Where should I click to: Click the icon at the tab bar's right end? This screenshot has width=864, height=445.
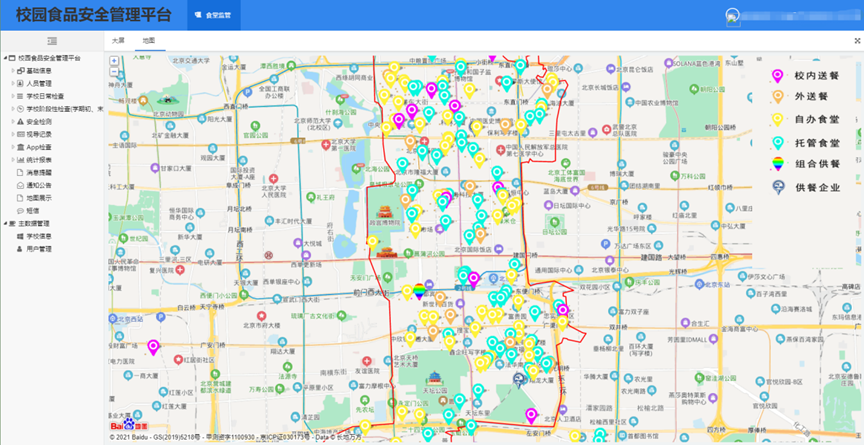coord(857,41)
